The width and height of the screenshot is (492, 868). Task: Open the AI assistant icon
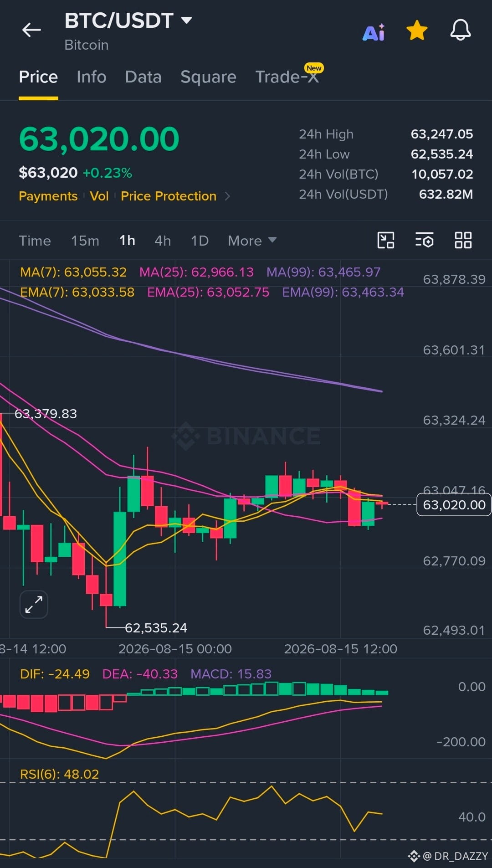[x=374, y=32]
